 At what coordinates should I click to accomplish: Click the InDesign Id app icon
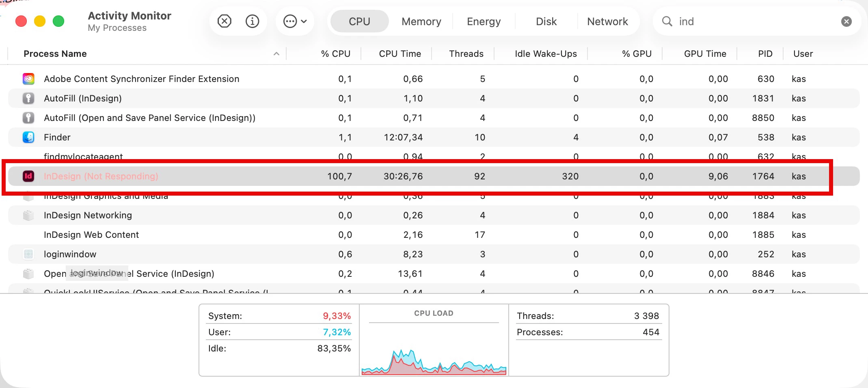click(x=28, y=176)
